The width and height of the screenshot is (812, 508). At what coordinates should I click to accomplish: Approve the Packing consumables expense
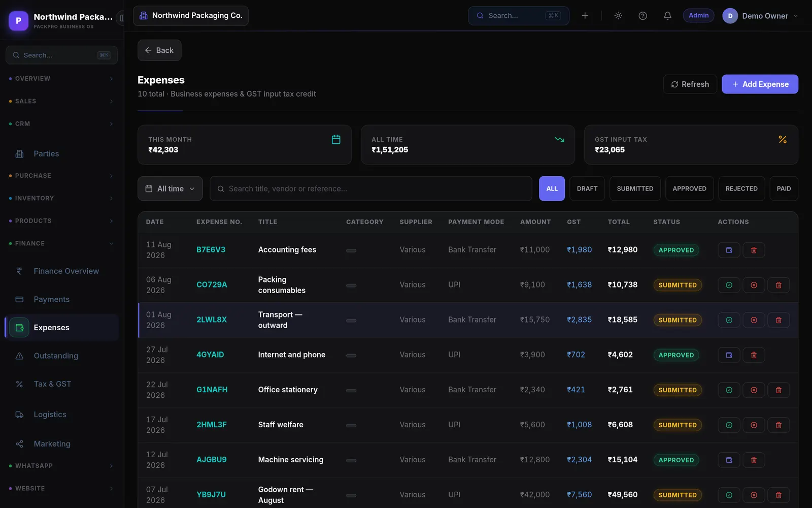click(x=729, y=285)
